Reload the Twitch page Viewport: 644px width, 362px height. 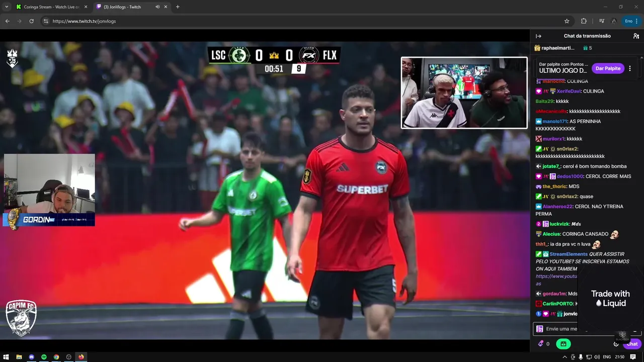point(31,21)
